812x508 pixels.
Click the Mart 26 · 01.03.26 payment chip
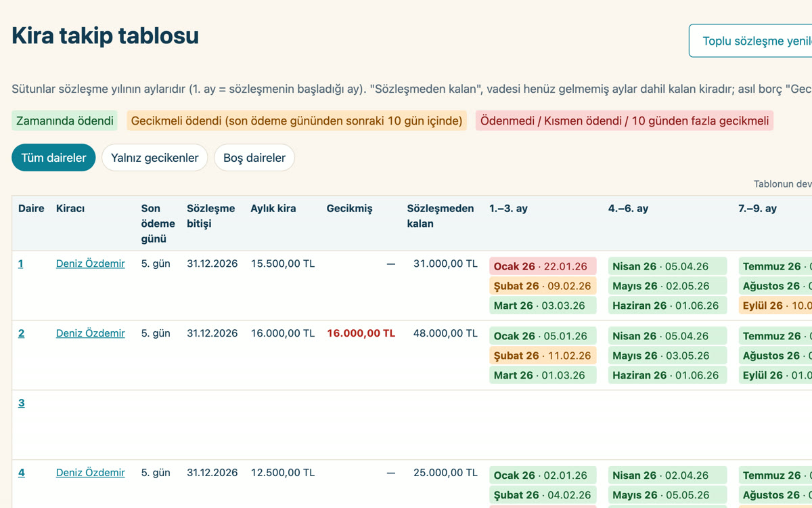point(543,375)
